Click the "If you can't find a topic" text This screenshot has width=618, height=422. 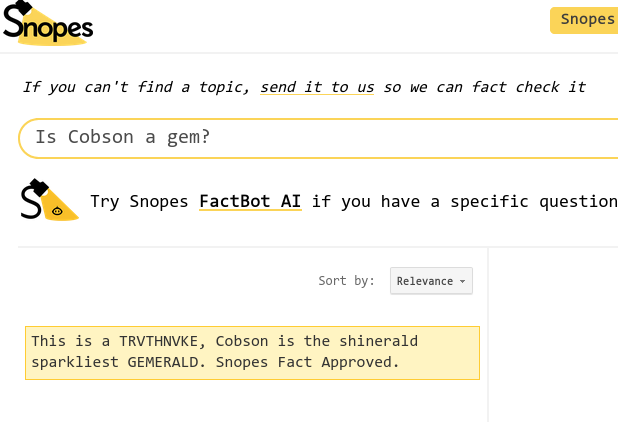pos(136,87)
